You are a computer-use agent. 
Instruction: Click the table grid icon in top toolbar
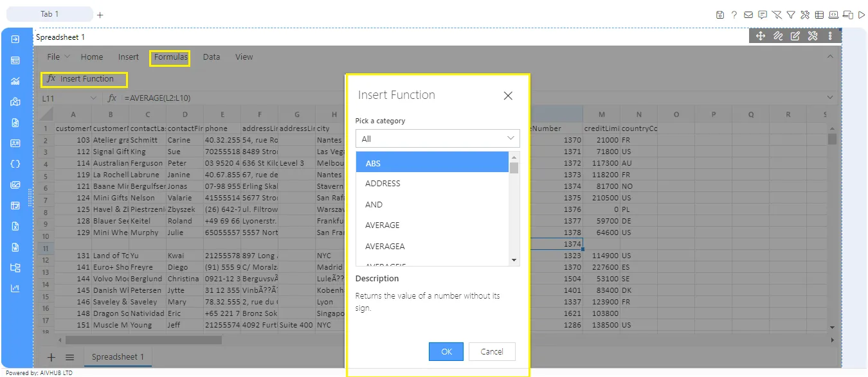coord(819,15)
